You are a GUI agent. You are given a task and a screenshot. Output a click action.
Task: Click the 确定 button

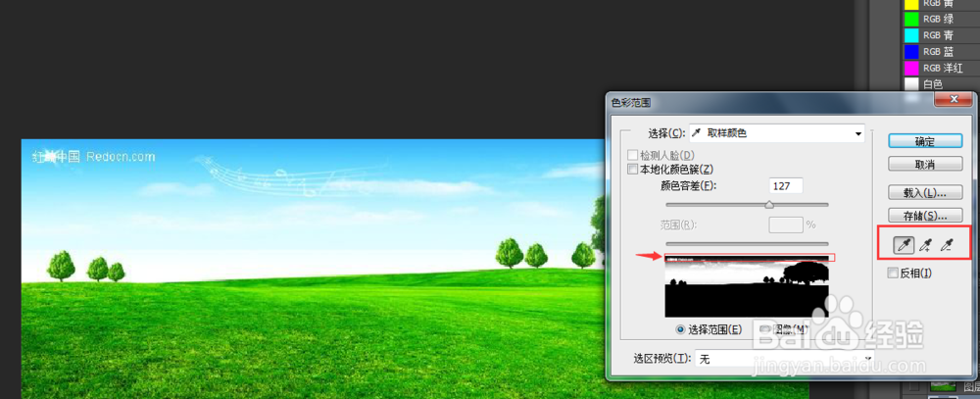(925, 141)
